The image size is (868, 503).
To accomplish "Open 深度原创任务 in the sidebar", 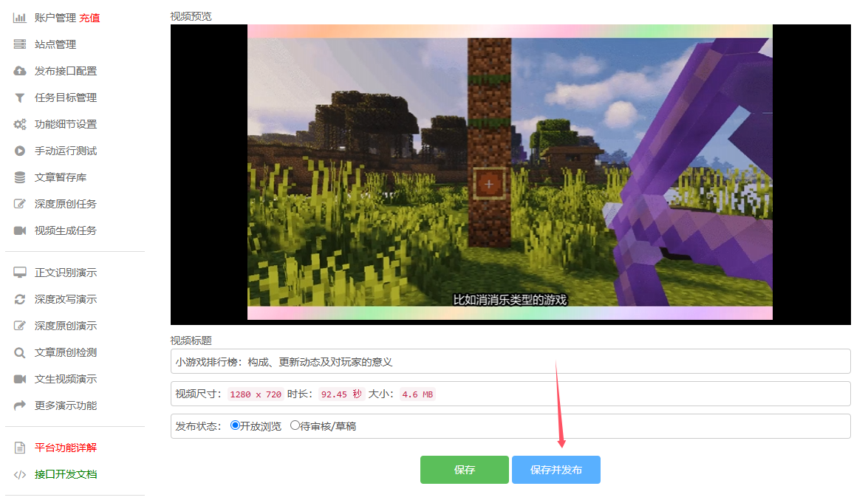I will pos(66,204).
